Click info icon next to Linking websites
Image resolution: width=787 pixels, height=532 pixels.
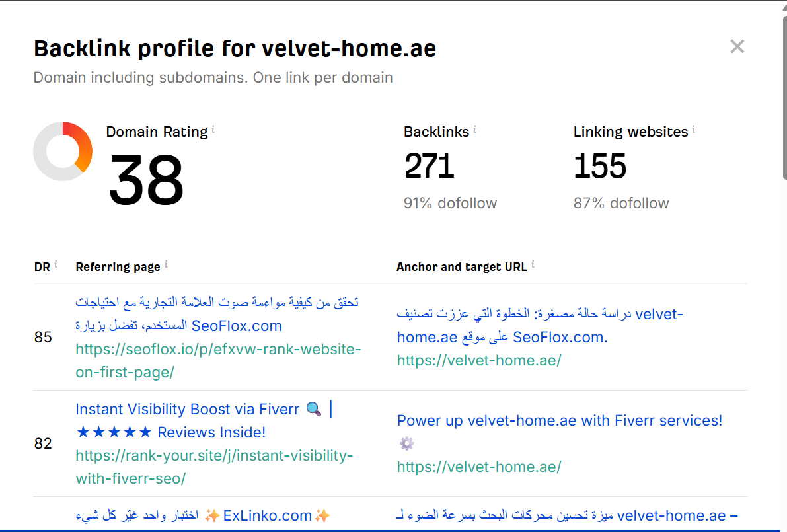693,131
